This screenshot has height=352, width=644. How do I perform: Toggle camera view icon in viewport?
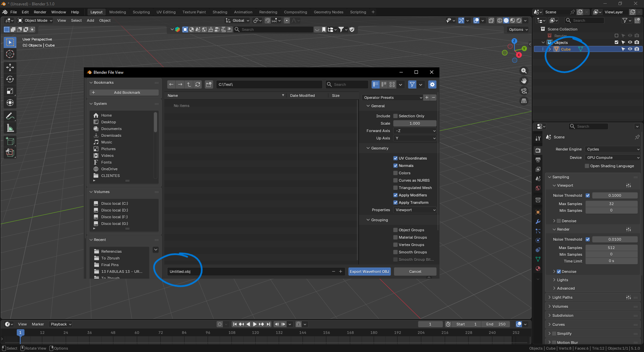coord(524,91)
